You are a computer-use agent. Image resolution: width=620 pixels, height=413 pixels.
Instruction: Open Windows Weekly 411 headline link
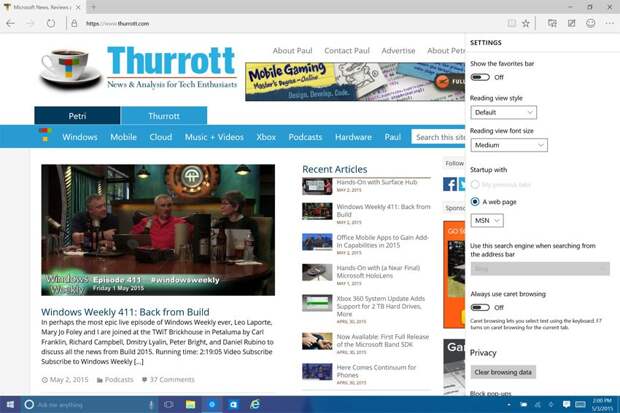(125, 312)
